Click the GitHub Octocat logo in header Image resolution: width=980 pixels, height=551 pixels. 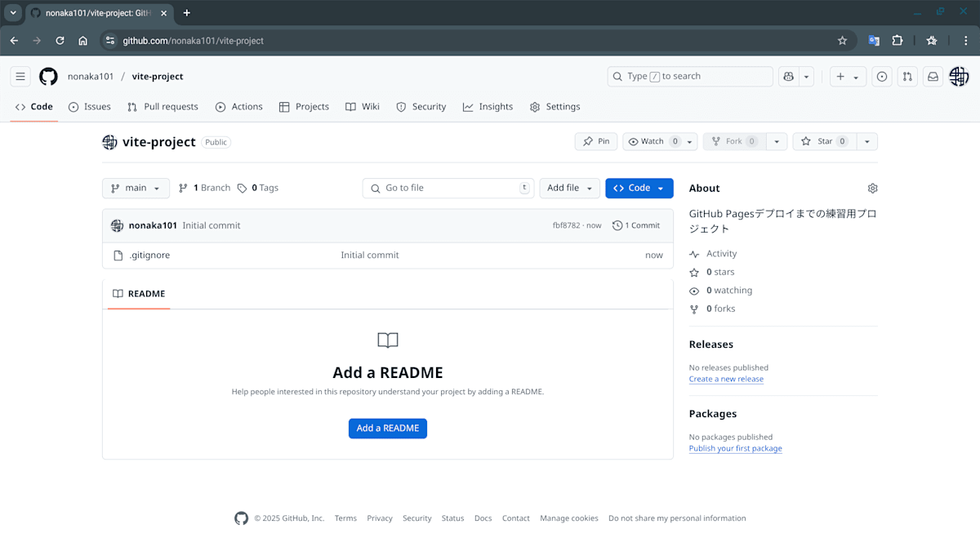click(49, 77)
